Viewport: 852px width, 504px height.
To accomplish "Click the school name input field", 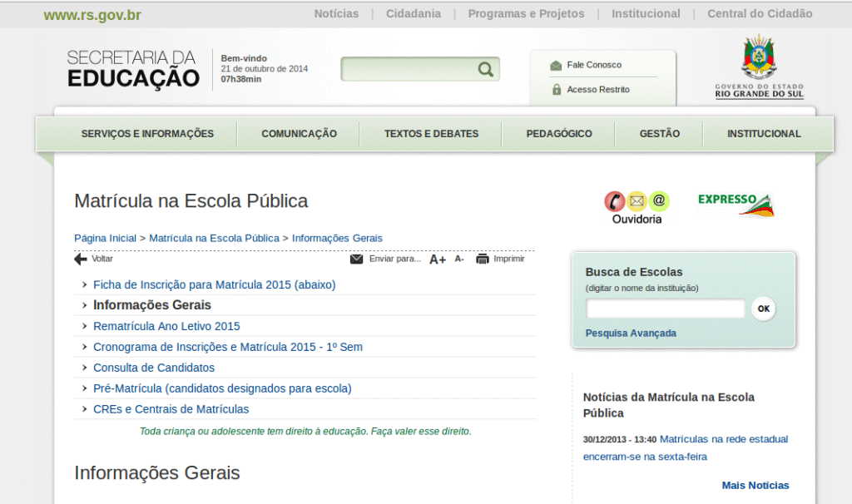I will click(665, 309).
